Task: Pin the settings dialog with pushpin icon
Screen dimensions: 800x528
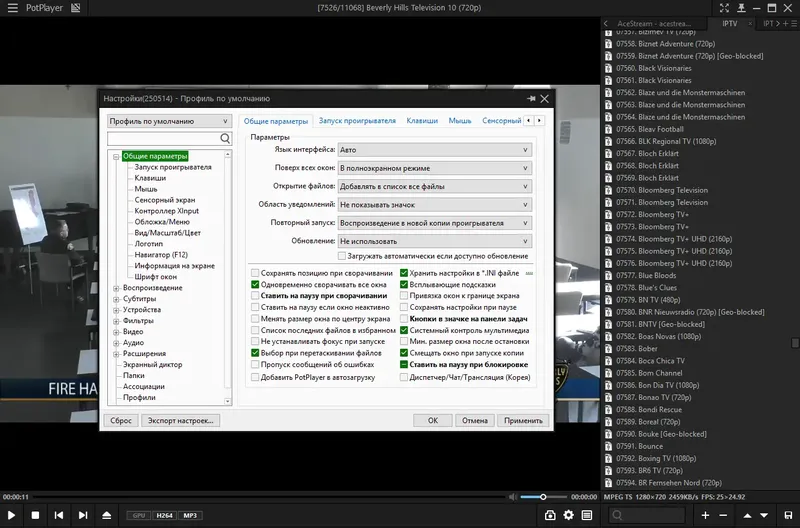Action: tap(531, 98)
